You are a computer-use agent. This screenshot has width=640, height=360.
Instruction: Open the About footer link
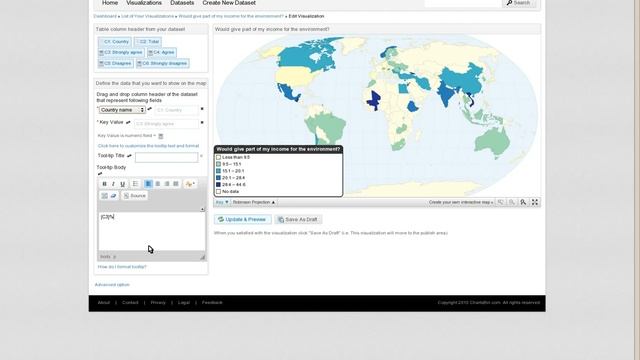coord(104,303)
